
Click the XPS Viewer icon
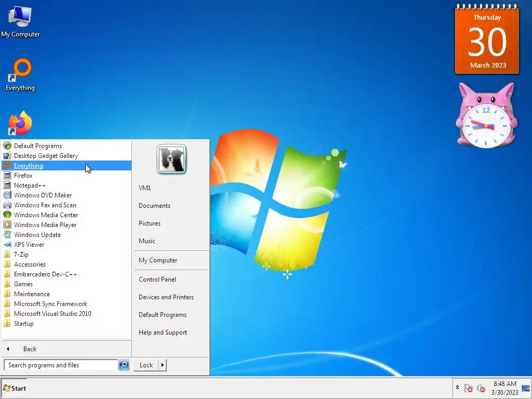pos(7,244)
